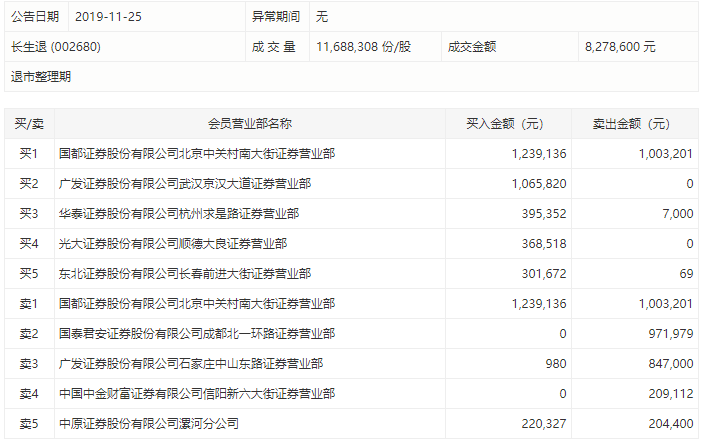708x441 pixels.
Task: Select the 卖3 row label
Action: pyautogui.click(x=29, y=363)
